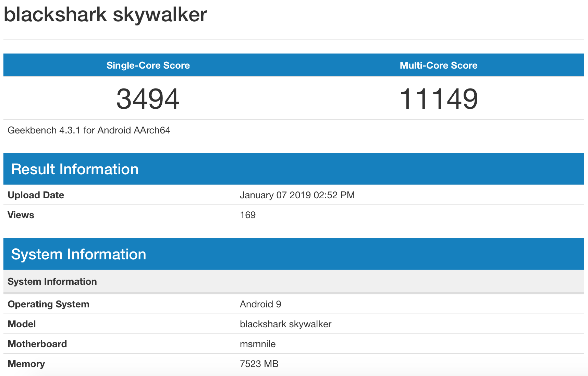588x376 pixels.
Task: Click the Geekbench 4.3.1 version text
Action: 89,130
